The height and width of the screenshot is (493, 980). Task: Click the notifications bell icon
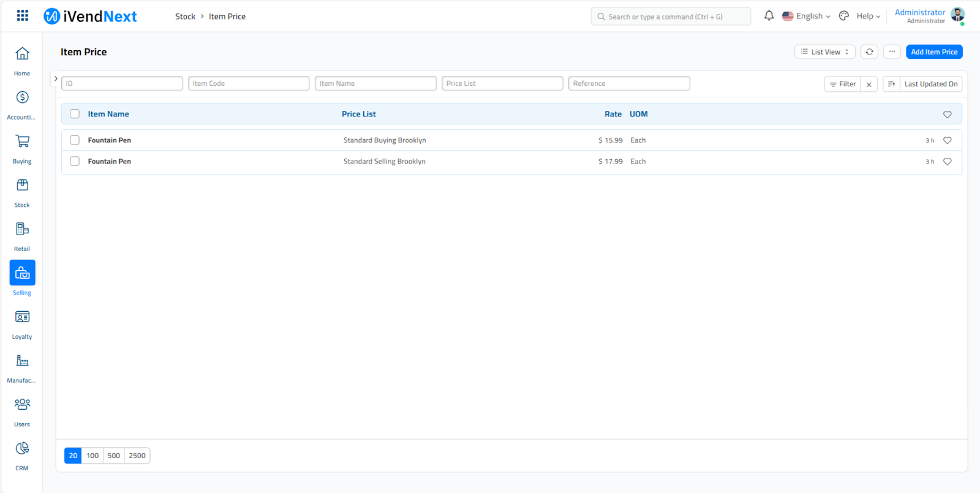pyautogui.click(x=769, y=16)
